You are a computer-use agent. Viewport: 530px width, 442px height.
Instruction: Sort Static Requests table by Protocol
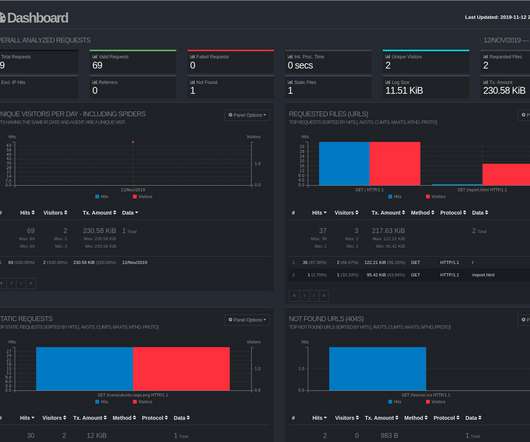pyautogui.click(x=155, y=418)
